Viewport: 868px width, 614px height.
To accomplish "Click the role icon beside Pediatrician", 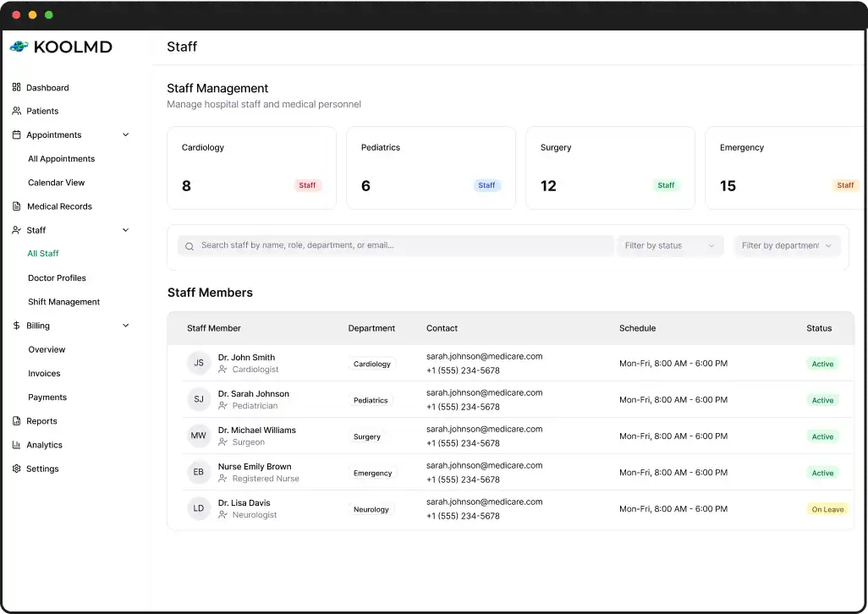I will (x=222, y=406).
